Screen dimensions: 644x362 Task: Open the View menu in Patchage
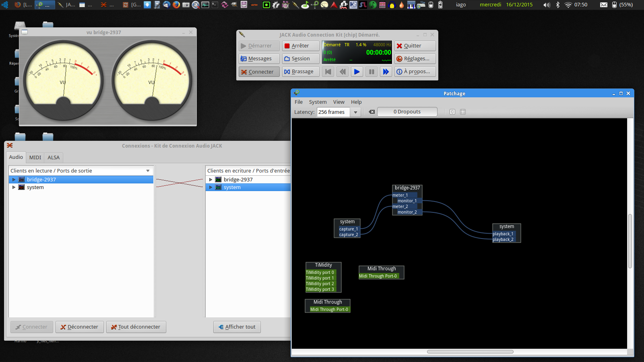point(339,102)
